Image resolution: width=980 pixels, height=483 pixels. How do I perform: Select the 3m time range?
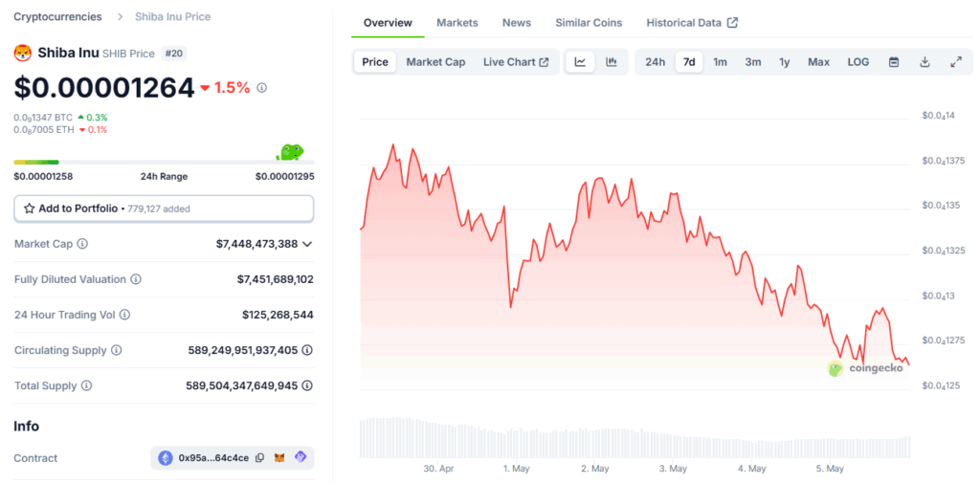752,62
